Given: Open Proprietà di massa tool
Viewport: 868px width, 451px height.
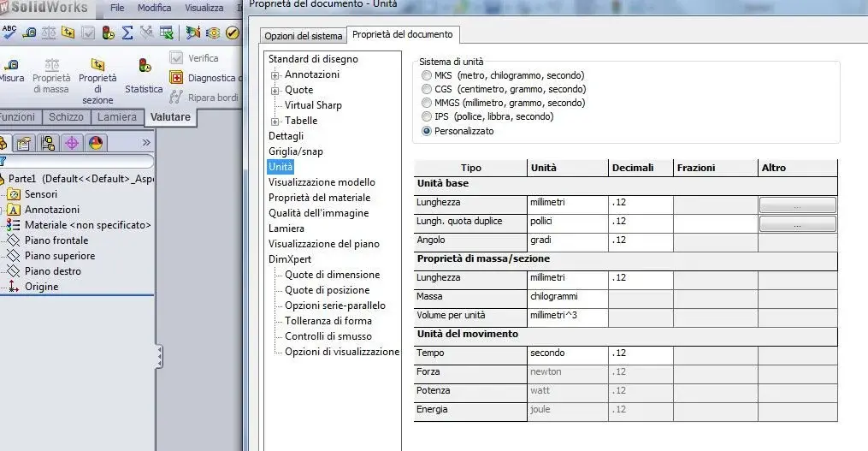Looking at the screenshot, I should 51,76.
